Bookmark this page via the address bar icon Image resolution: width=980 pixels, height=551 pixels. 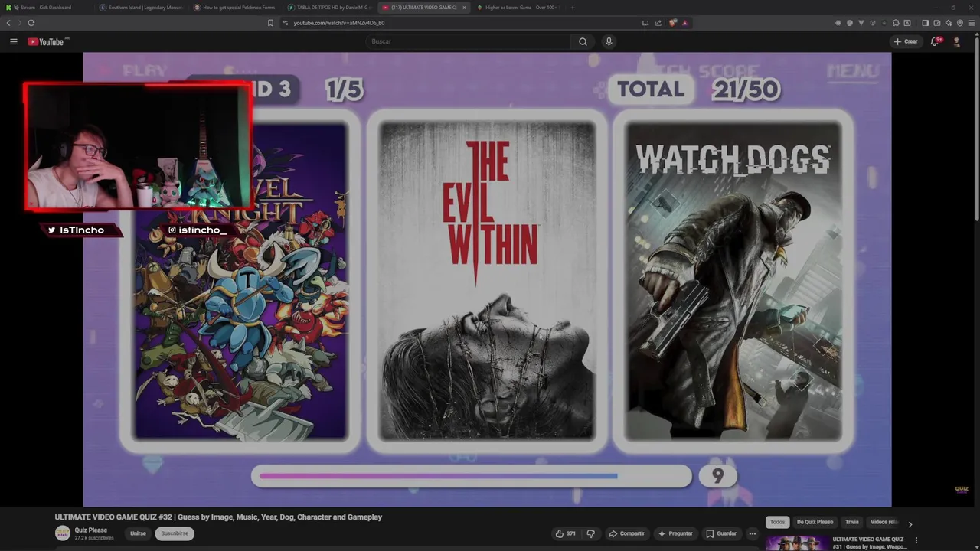pyautogui.click(x=270, y=23)
